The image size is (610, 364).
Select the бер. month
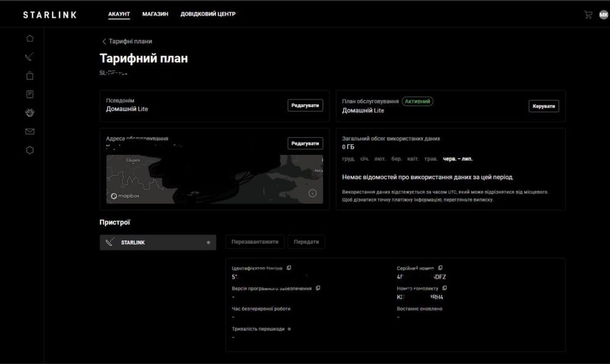(x=396, y=159)
